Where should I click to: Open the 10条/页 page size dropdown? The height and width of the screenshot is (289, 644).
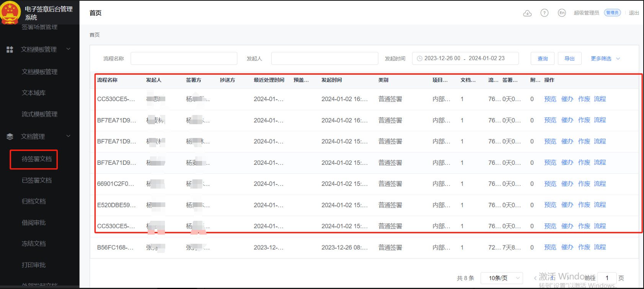point(501,278)
